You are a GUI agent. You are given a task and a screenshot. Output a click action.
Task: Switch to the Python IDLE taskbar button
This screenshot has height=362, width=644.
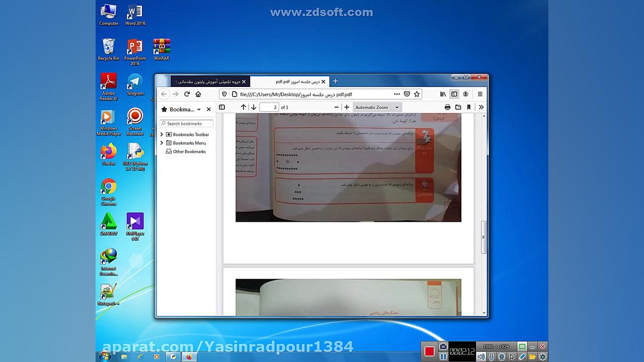click(173, 357)
